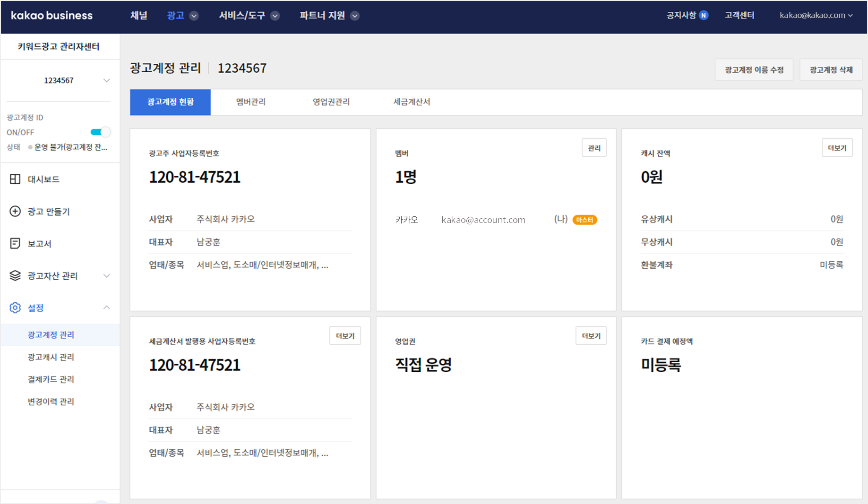Toggle the ad account ON/OFF switch

100,132
